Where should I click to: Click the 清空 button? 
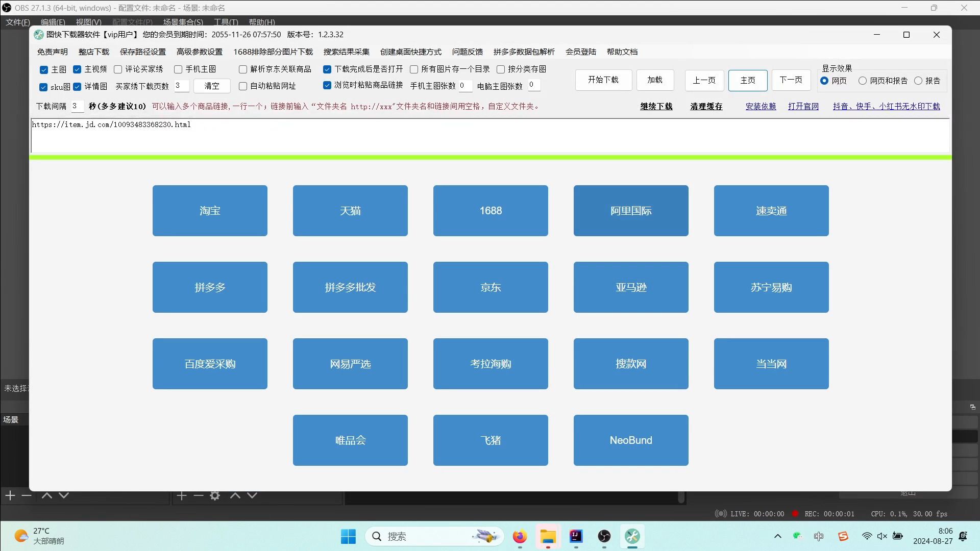tap(212, 86)
